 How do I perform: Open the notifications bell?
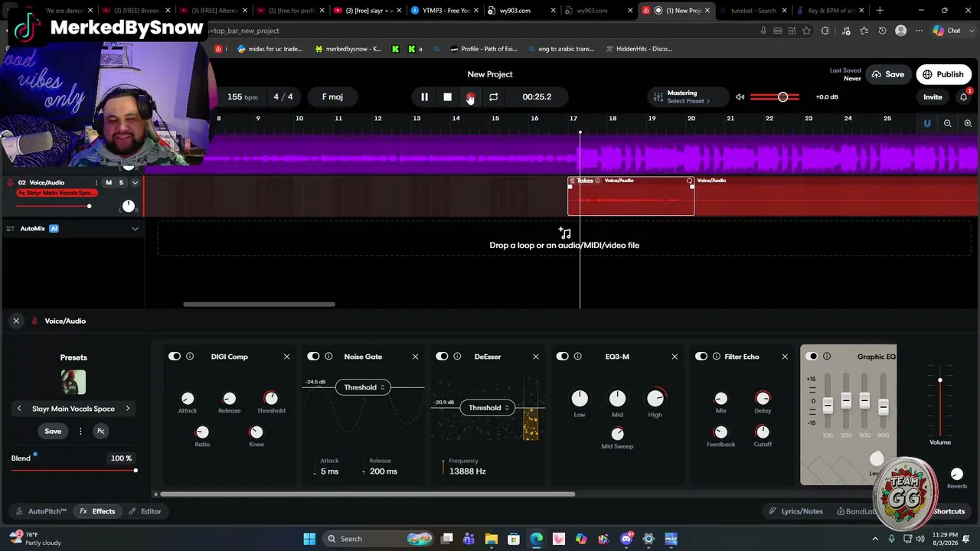(964, 97)
